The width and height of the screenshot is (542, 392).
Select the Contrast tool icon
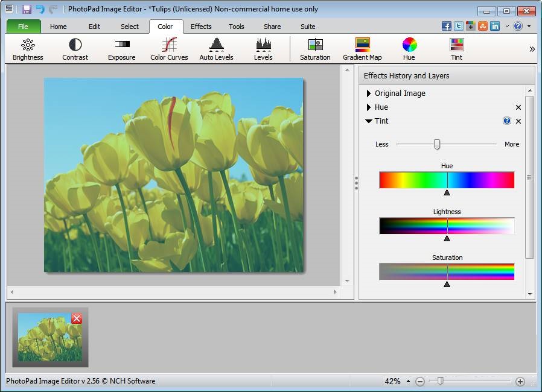[75, 49]
